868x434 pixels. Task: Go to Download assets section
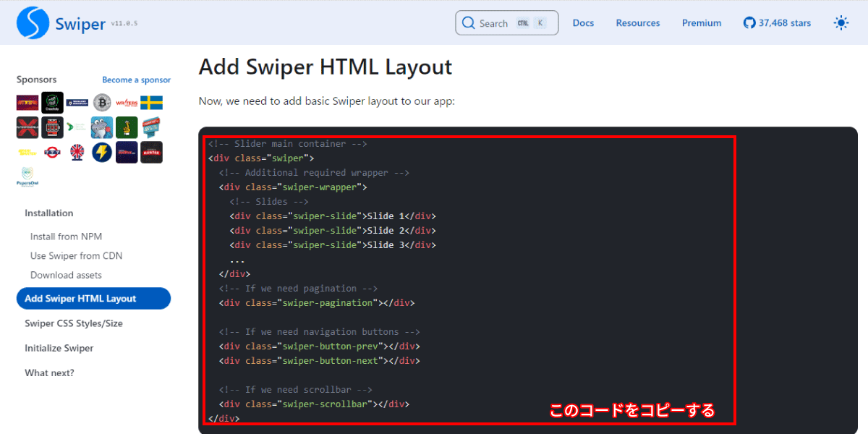click(66, 275)
